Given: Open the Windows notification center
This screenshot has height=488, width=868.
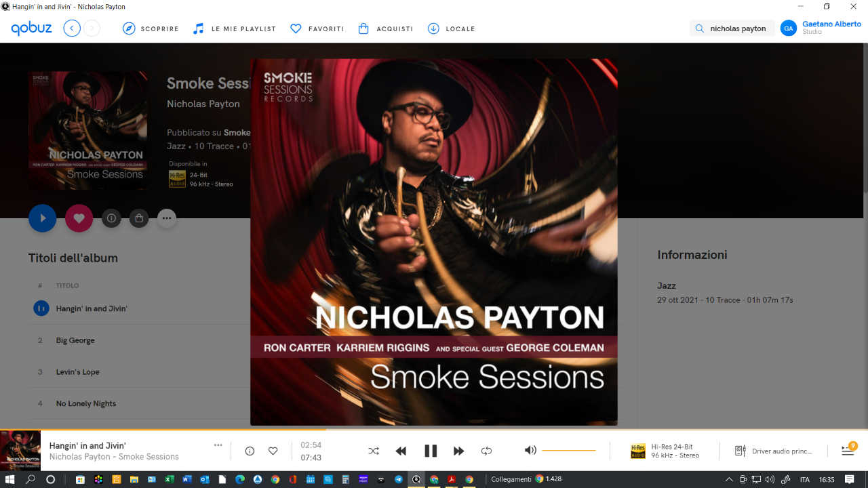Looking at the screenshot, I should [850, 479].
